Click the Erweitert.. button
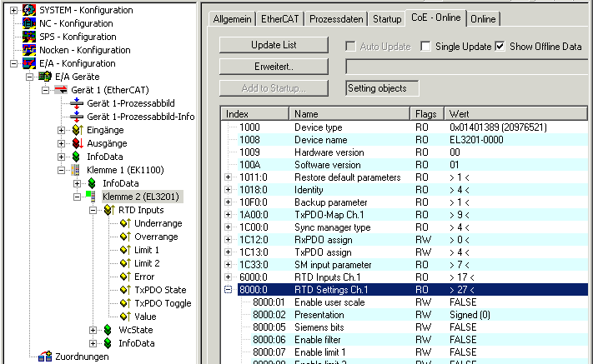Screen dimensions: 593x364 [x=274, y=67]
